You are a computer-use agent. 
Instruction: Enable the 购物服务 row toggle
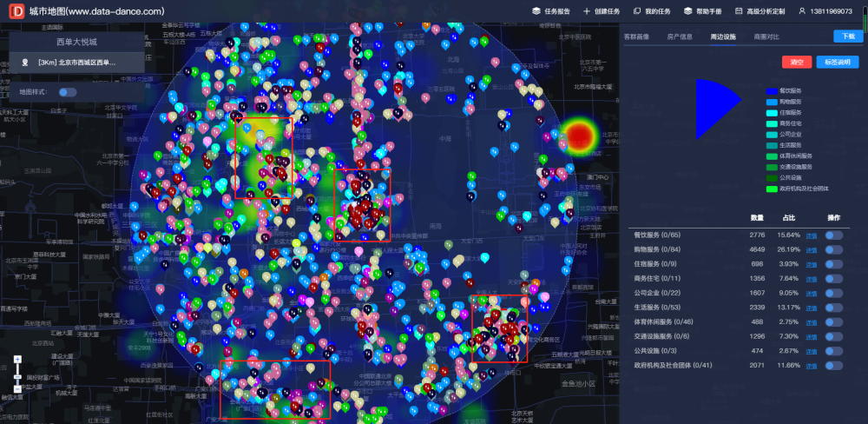[833, 249]
